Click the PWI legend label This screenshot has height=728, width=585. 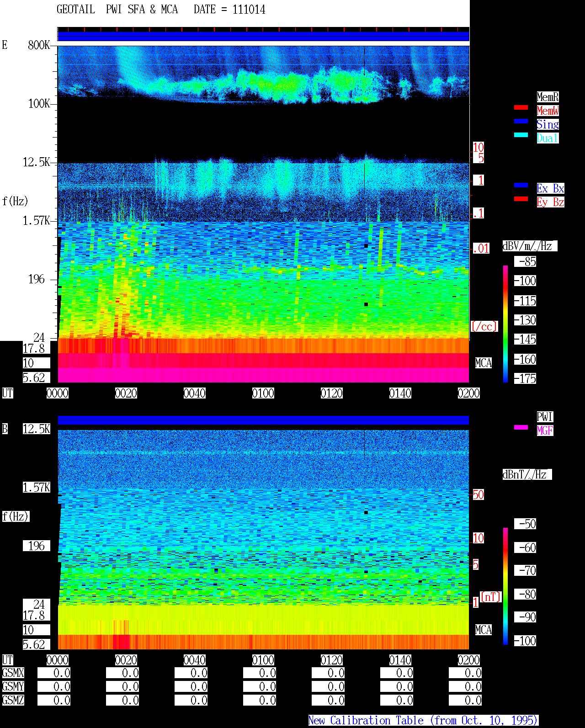545,417
